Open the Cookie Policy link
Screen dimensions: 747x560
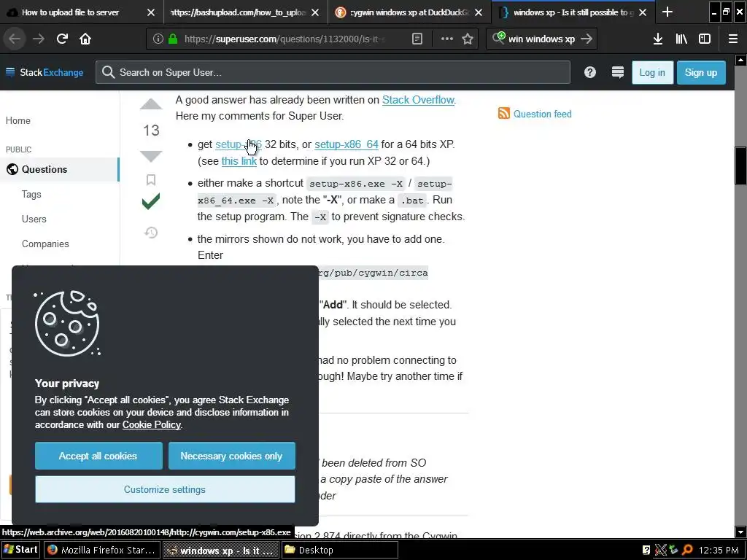tap(152, 425)
